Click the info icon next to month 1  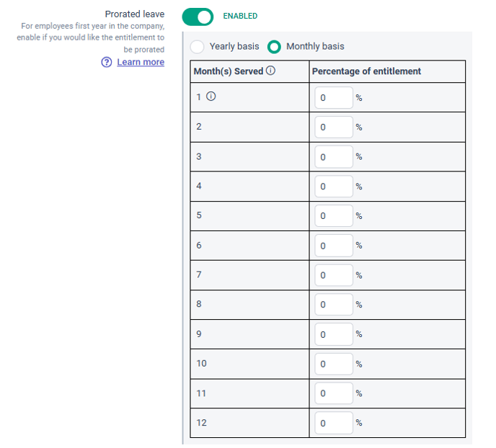click(211, 96)
